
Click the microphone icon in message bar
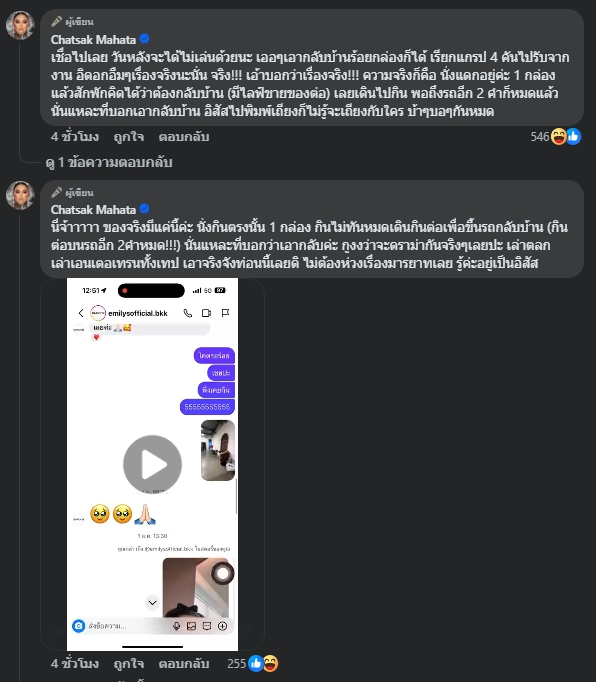(176, 626)
